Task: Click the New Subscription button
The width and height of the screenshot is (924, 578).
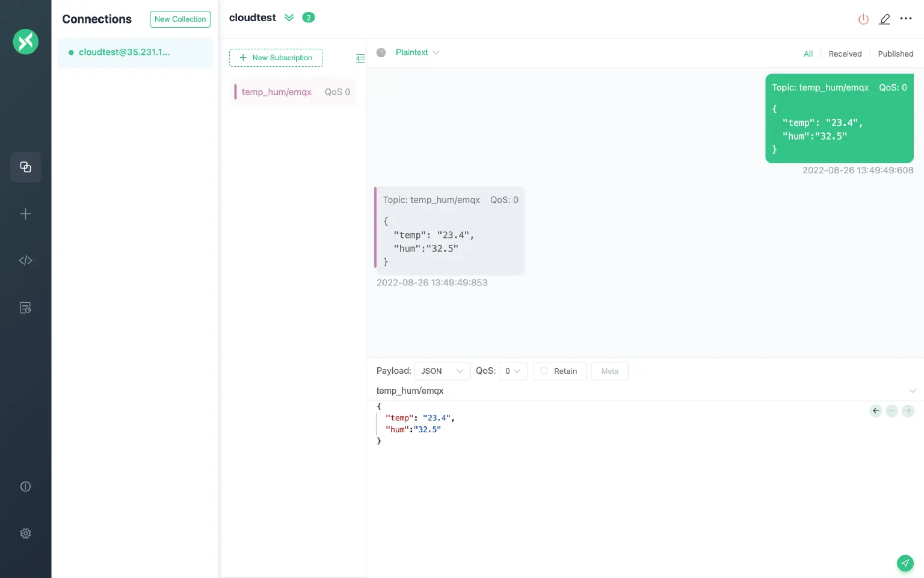Action: (x=276, y=58)
